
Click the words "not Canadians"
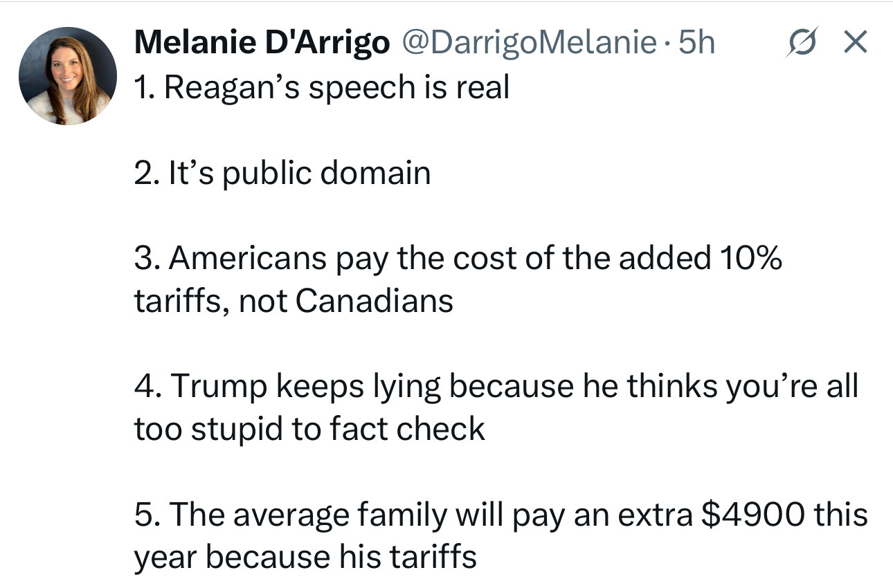click(346, 301)
